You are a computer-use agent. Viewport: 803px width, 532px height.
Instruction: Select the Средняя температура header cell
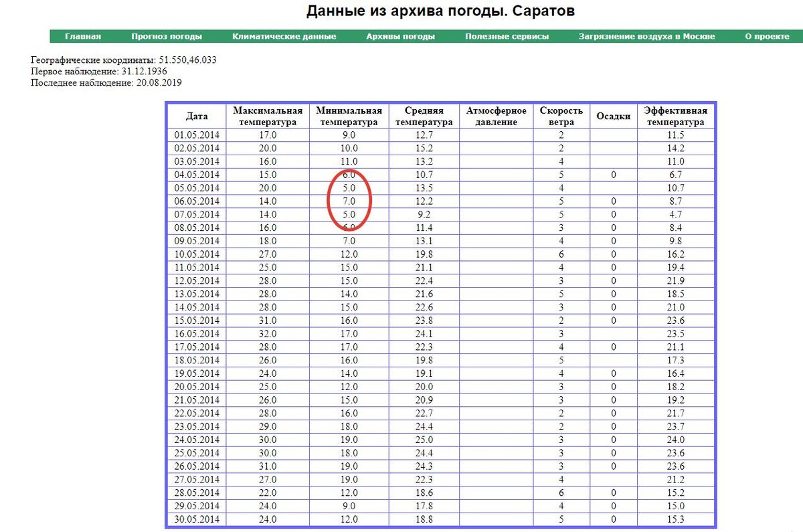pos(426,116)
